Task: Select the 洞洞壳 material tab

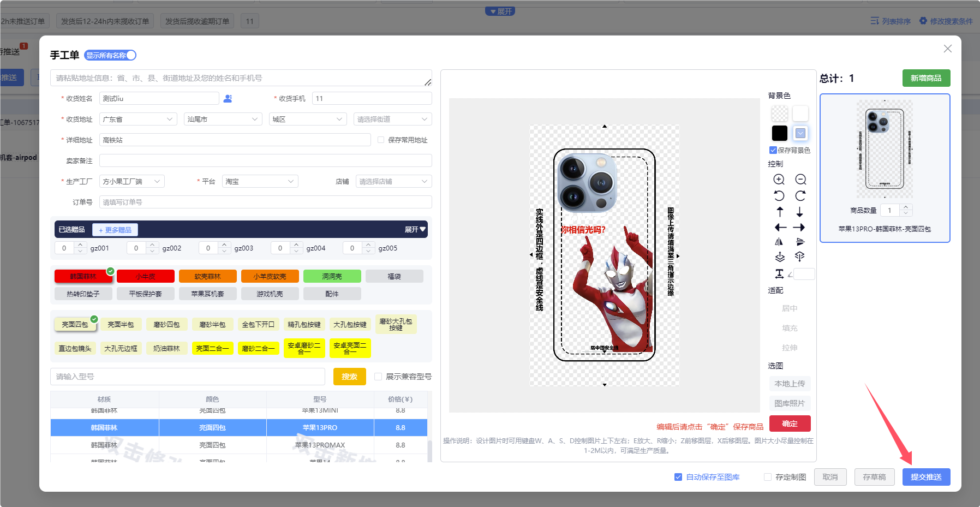Action: (x=332, y=276)
